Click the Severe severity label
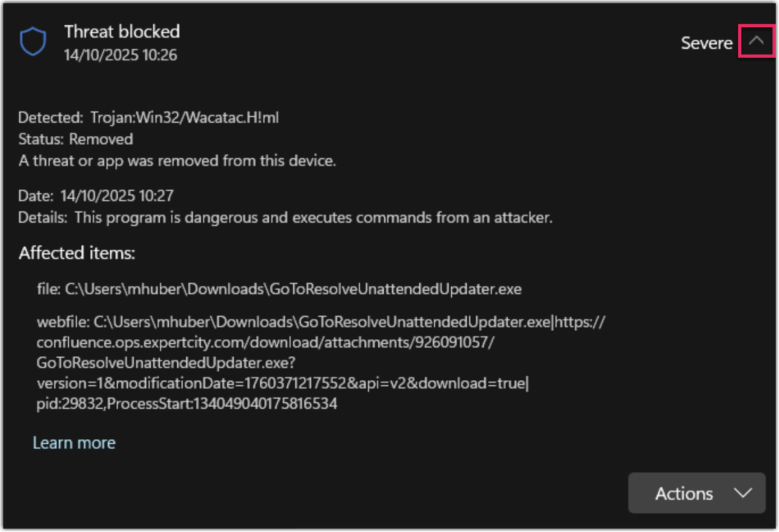The image size is (779, 532). pyautogui.click(x=706, y=43)
